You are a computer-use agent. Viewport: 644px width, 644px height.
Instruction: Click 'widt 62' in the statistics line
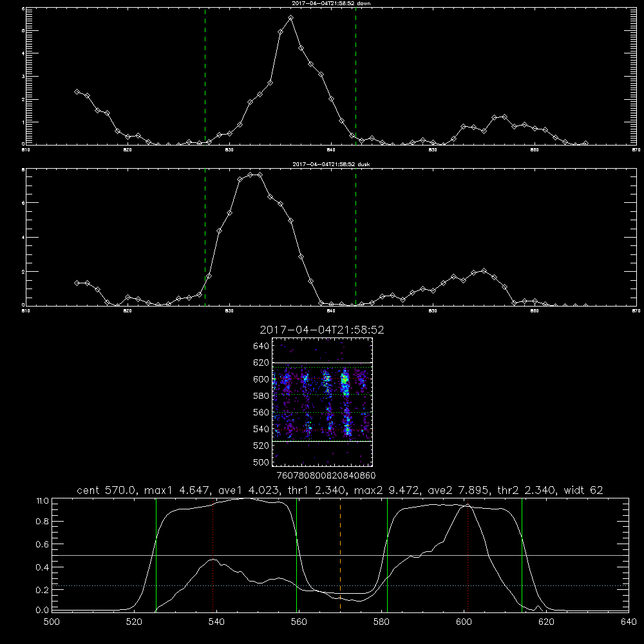pyautogui.click(x=583, y=490)
